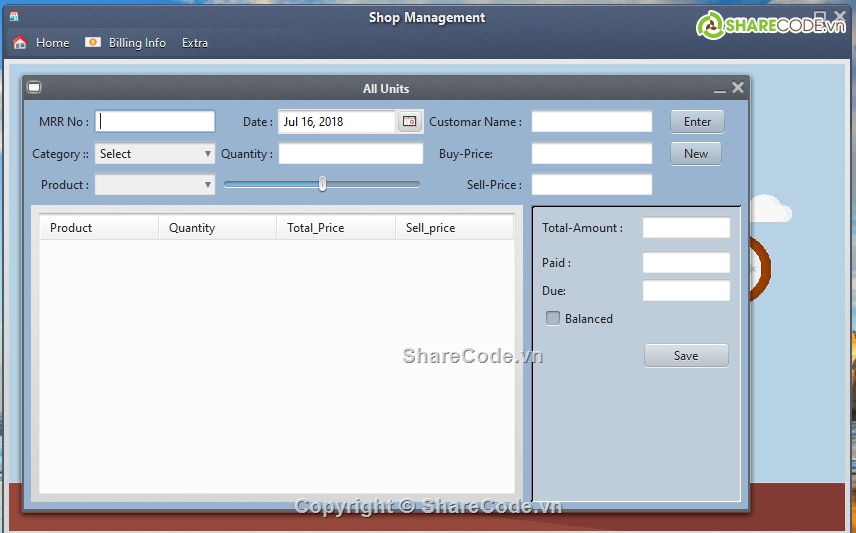The height and width of the screenshot is (533, 856).
Task: Click the Customar Name text field
Action: pos(591,122)
